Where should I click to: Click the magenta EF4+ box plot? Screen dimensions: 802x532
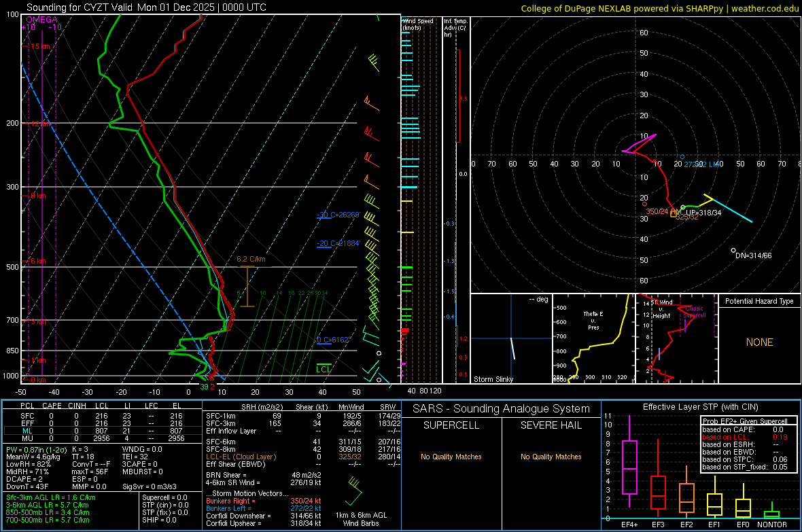tap(629, 461)
